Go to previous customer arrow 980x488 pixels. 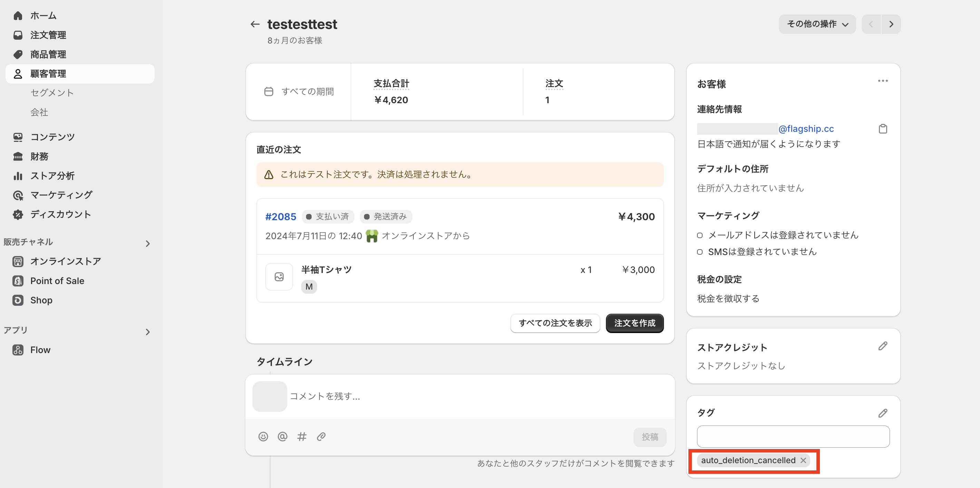(871, 24)
